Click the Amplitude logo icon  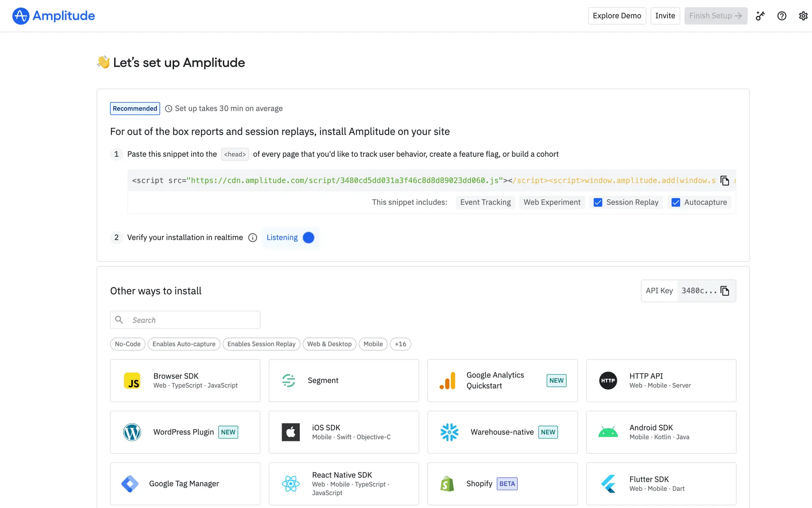pos(21,16)
